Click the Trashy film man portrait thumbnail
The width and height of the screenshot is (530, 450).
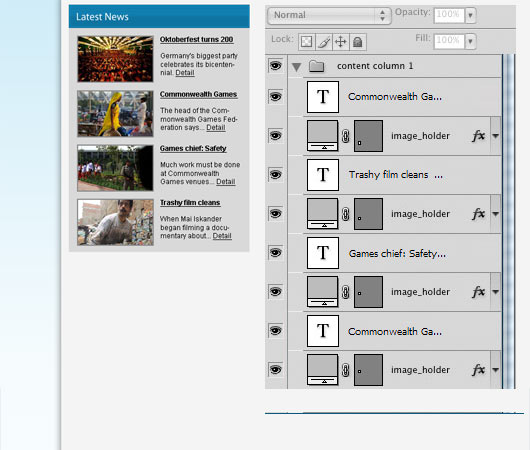coord(115,222)
